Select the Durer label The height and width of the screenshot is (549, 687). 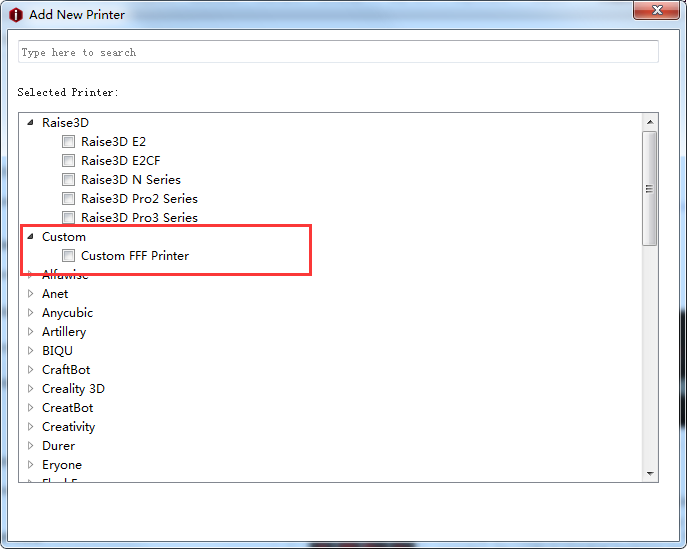[x=58, y=446]
